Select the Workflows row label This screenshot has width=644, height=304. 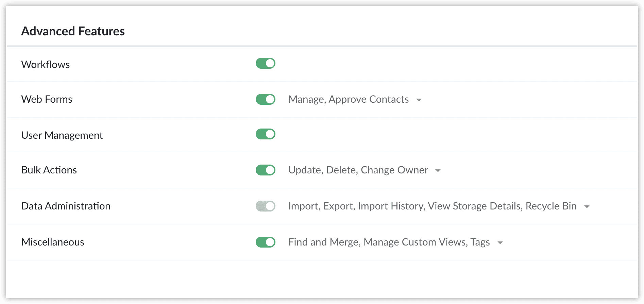tap(46, 65)
